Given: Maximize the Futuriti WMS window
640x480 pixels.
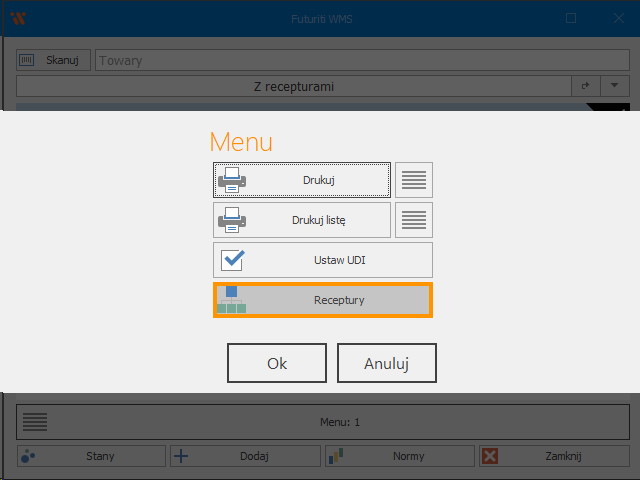Looking at the screenshot, I should tap(571, 18).
